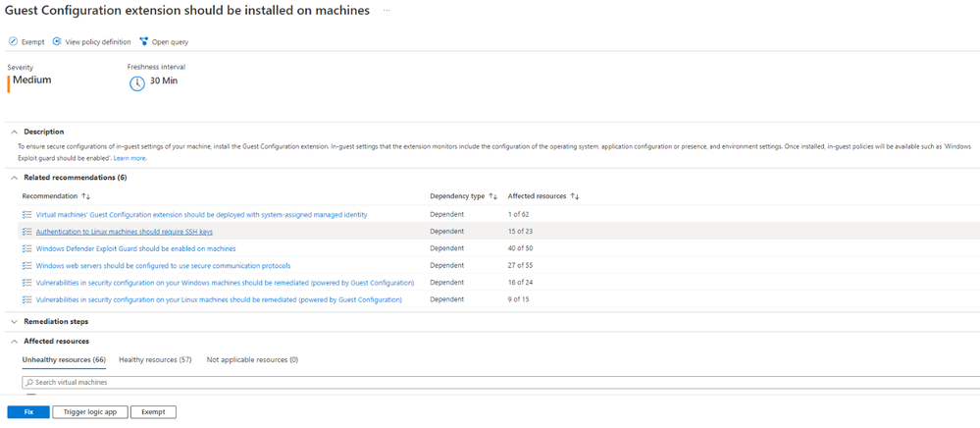Click the '40 of 50' affected resources value
The height and width of the screenshot is (428, 980).
521,248
